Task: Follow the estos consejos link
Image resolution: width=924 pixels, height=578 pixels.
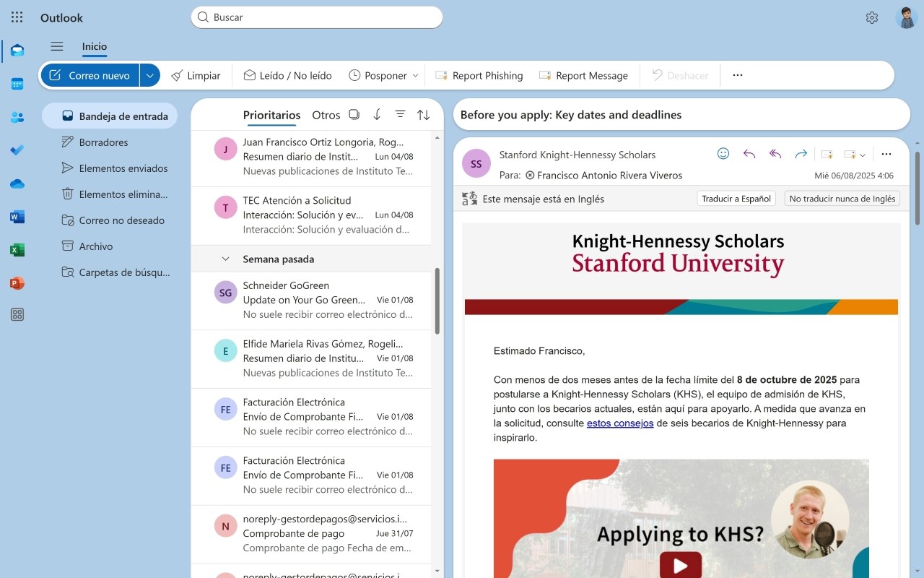Action: pyautogui.click(x=620, y=423)
